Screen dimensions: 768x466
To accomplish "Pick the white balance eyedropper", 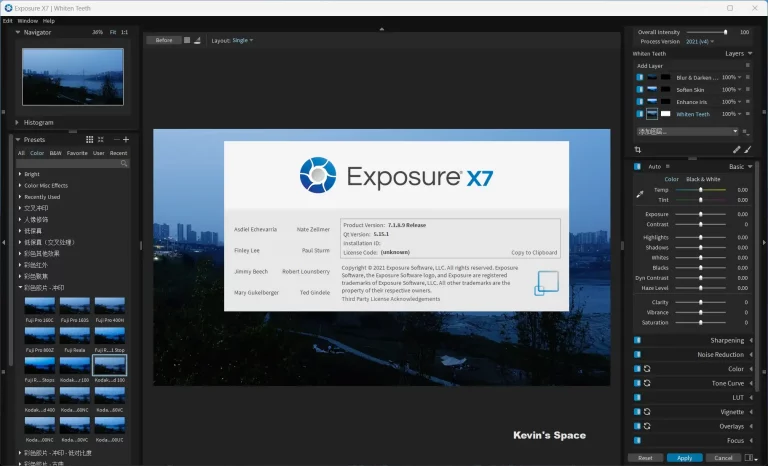I will (x=640, y=195).
